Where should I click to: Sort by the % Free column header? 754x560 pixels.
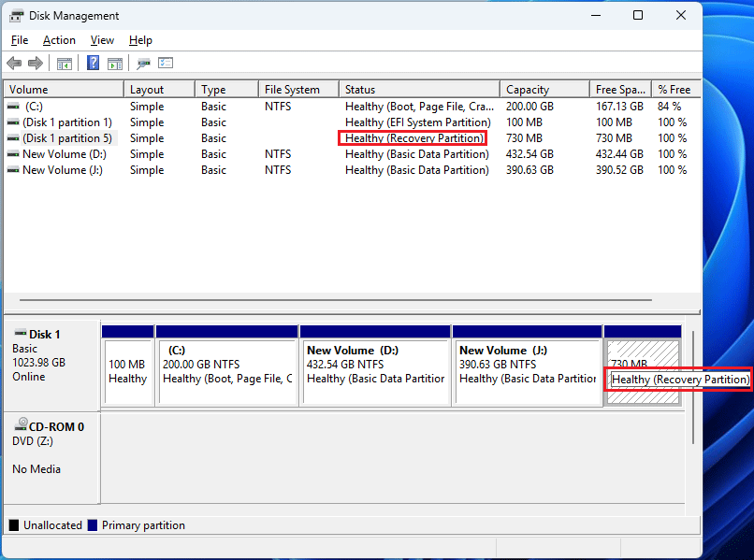676,90
